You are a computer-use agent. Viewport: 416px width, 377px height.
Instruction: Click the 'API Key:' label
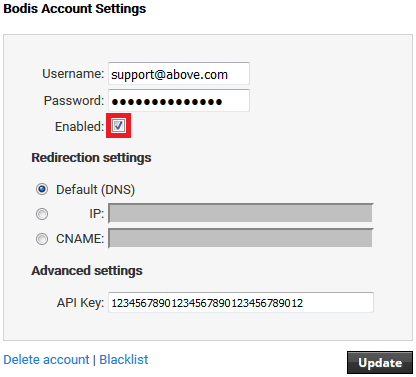(x=80, y=303)
